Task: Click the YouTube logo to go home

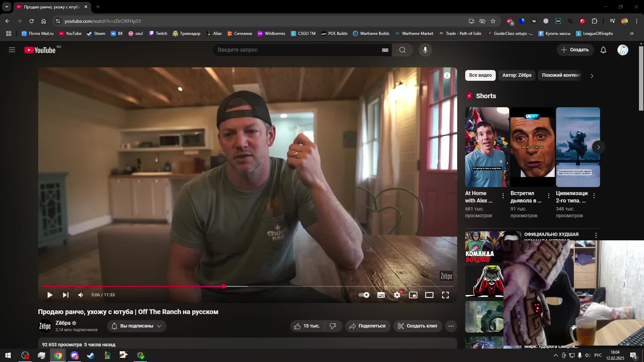Action: (40, 50)
